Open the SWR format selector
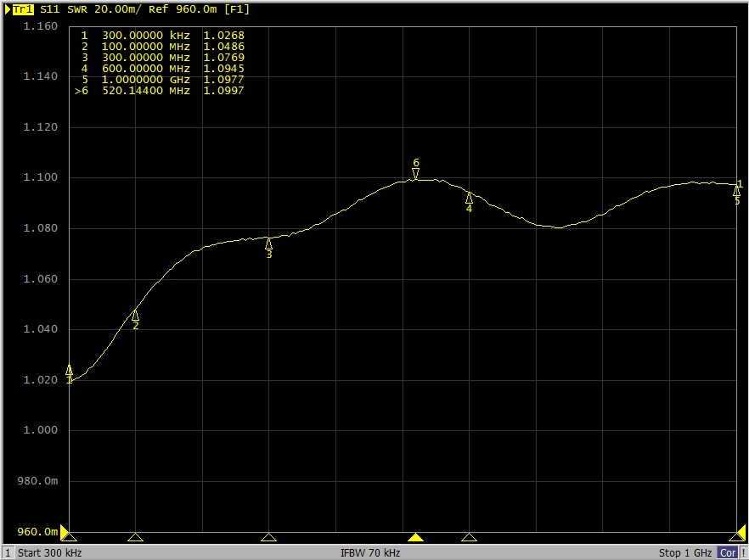Image resolution: width=749 pixels, height=560 pixels. [77, 9]
